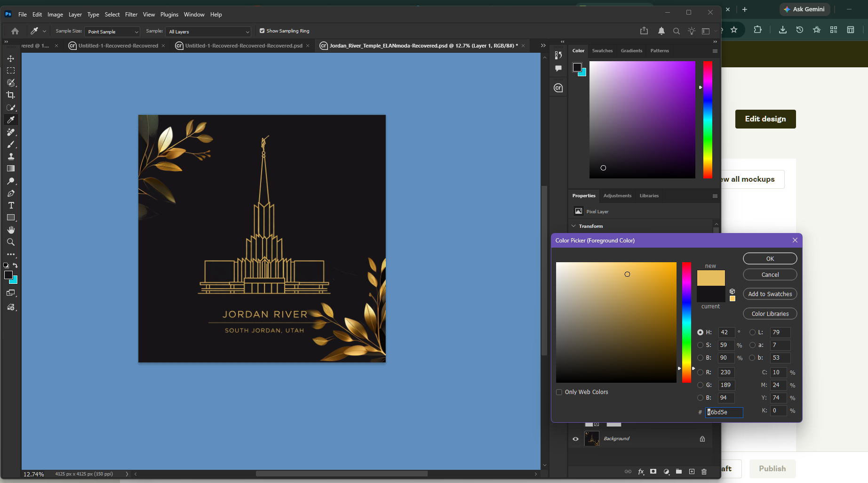Expand the tool preset picker arrow
The height and width of the screenshot is (483, 868).
(44, 31)
